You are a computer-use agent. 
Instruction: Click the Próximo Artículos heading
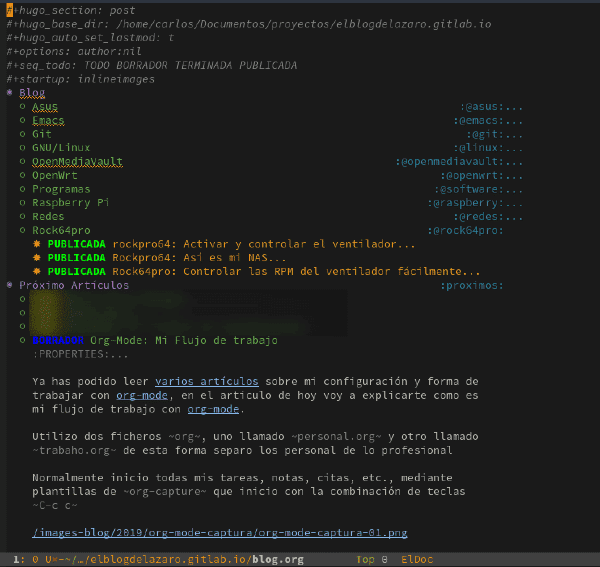(x=74, y=285)
